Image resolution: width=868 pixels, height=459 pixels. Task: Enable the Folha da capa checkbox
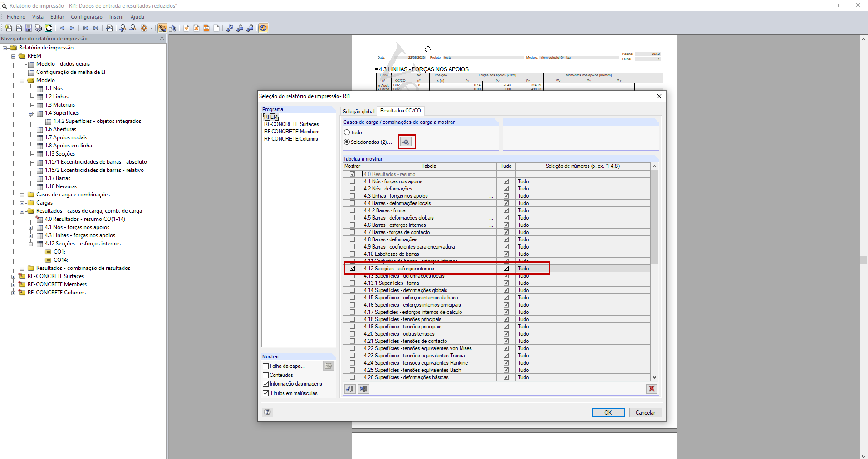pyautogui.click(x=266, y=366)
